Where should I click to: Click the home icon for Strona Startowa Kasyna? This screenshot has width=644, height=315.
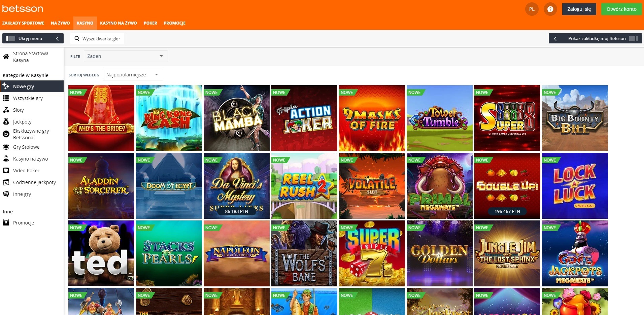(6, 57)
